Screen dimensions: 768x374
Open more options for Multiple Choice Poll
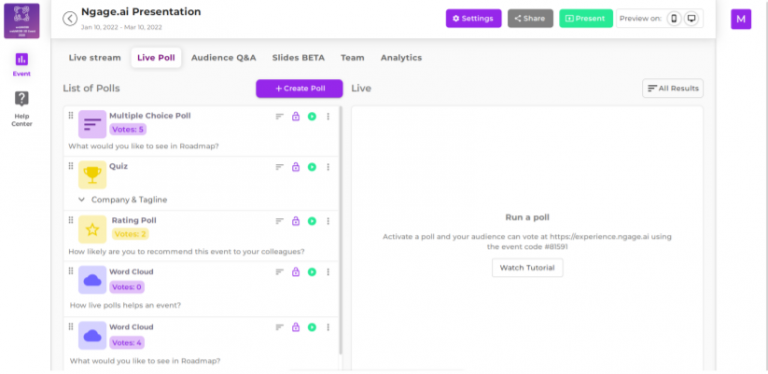coord(328,117)
